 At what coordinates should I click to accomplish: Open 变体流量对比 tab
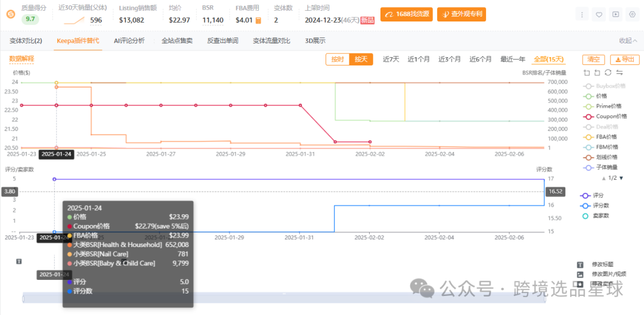(x=271, y=40)
